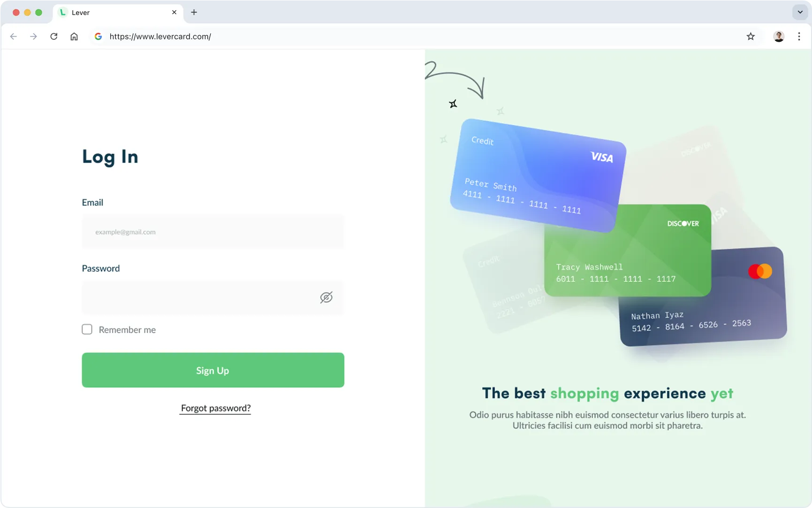Bookmark this page with the star icon
Image resolution: width=812 pixels, height=508 pixels.
pos(751,36)
